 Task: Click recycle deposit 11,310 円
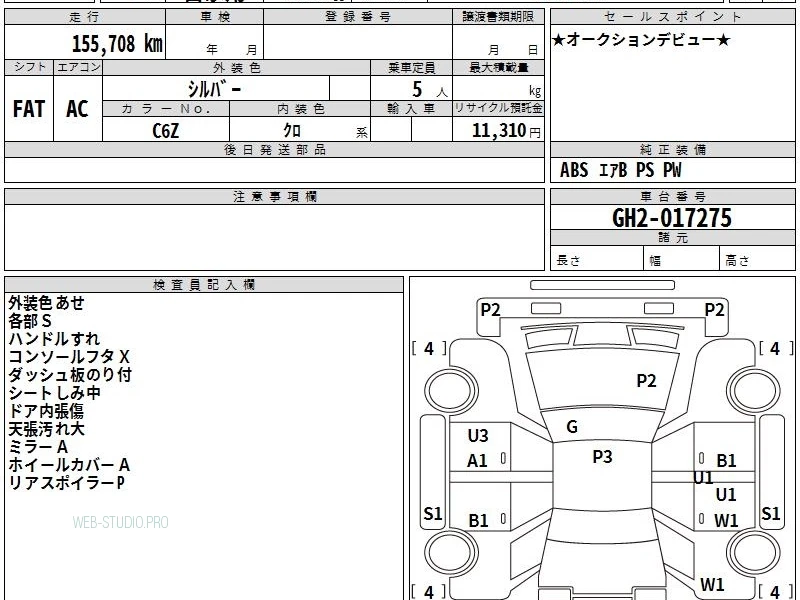506,131
